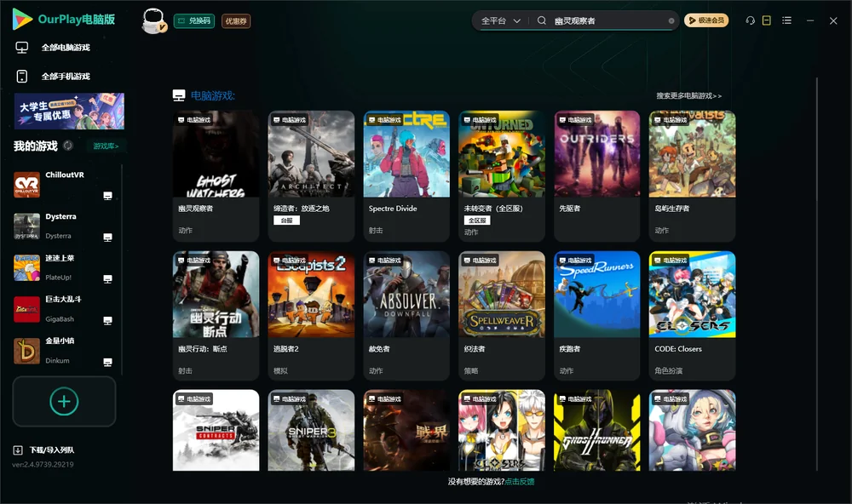Viewport: 852px width, 504px height.
Task: Click monitor icon beside Dinkum
Action: point(107,363)
